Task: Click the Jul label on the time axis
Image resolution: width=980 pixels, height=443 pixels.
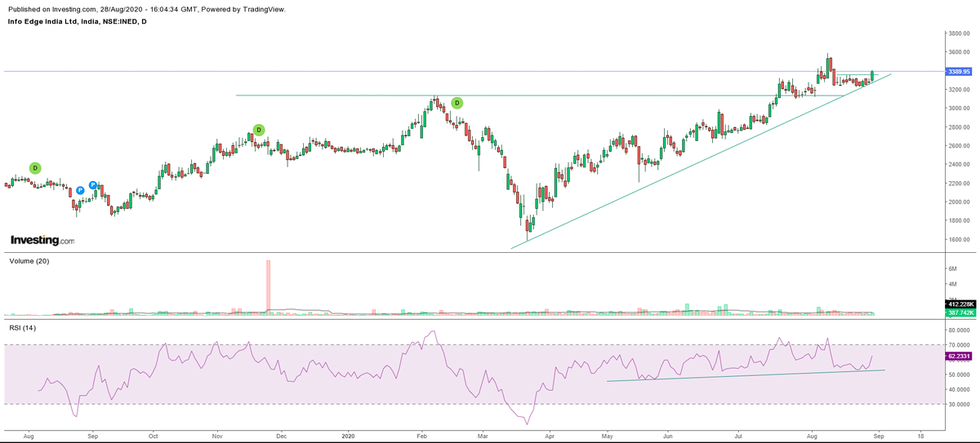Action: click(738, 436)
